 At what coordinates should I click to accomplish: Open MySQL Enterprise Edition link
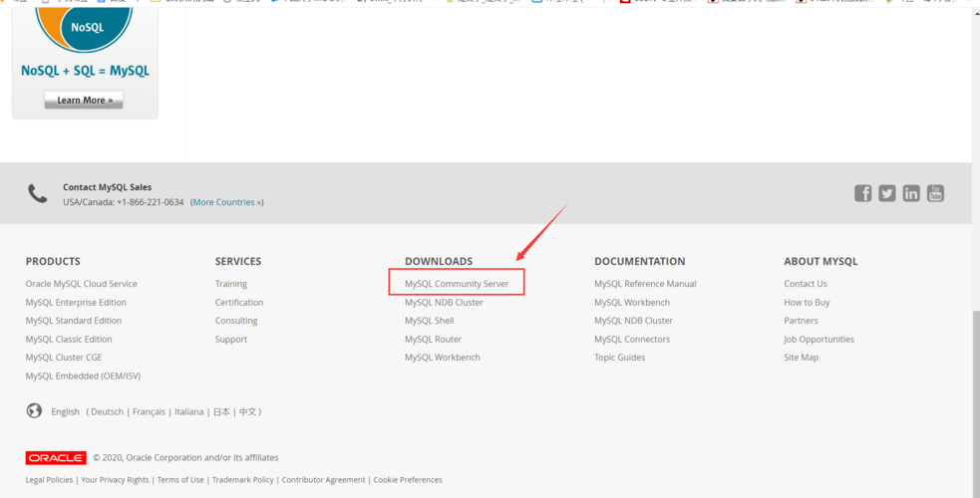click(x=76, y=303)
